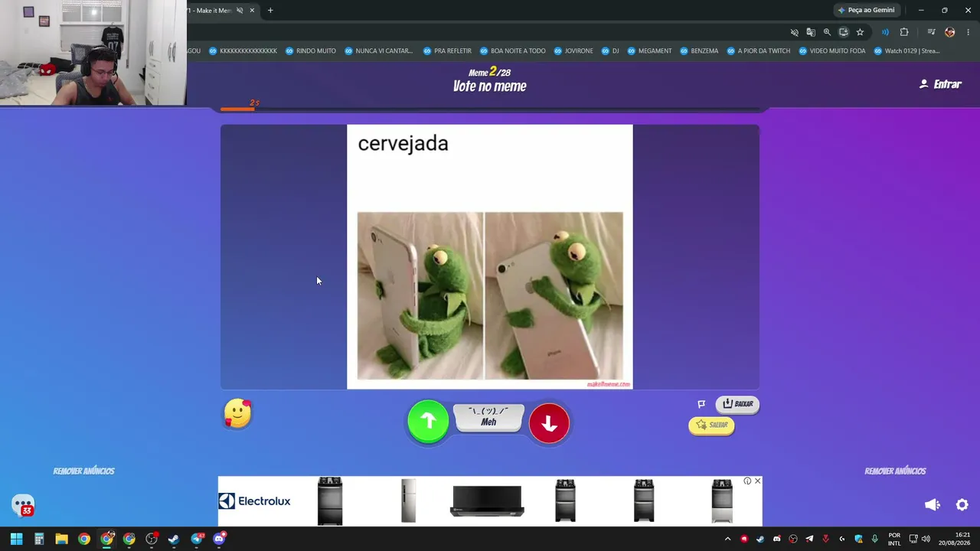Upvote the meme with the green arrow

(x=428, y=421)
